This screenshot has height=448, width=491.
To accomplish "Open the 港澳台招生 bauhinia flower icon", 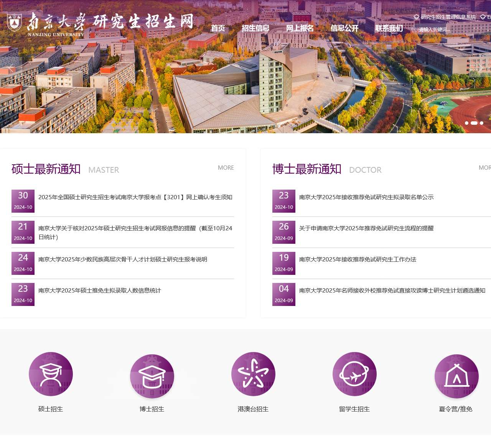I will 253,374.
